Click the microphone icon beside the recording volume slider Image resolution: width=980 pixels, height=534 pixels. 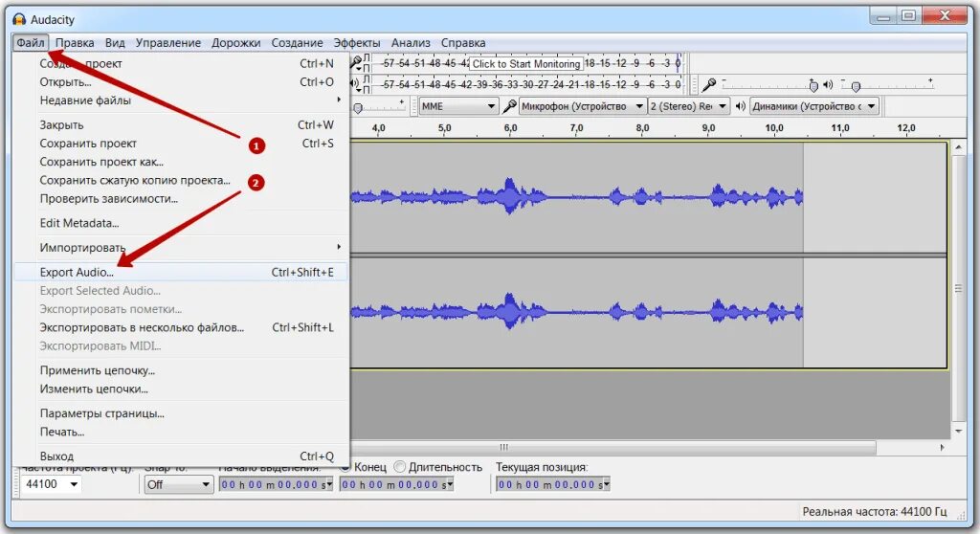709,84
